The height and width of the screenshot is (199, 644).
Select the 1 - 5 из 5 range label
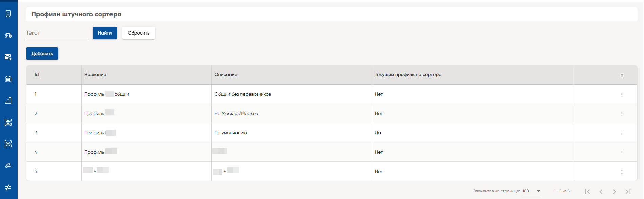562,191
